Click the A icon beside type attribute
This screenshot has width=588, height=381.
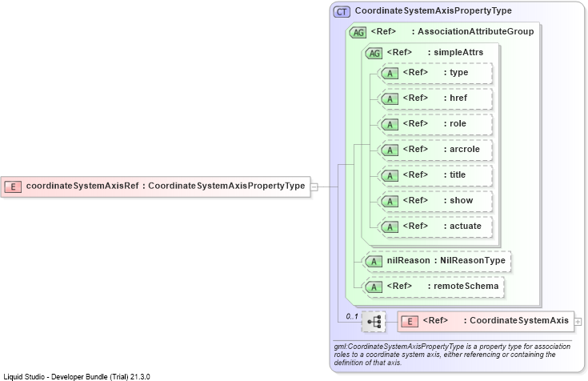pyautogui.click(x=390, y=73)
